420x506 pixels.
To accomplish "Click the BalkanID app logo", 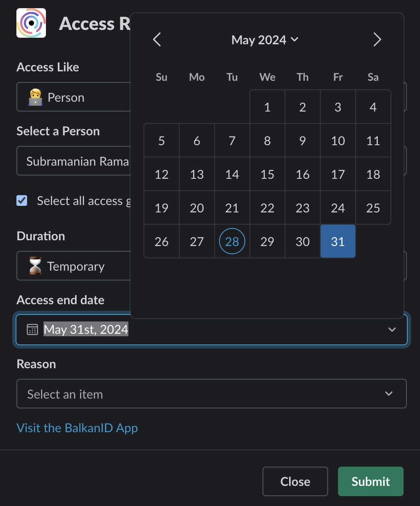I will click(31, 23).
